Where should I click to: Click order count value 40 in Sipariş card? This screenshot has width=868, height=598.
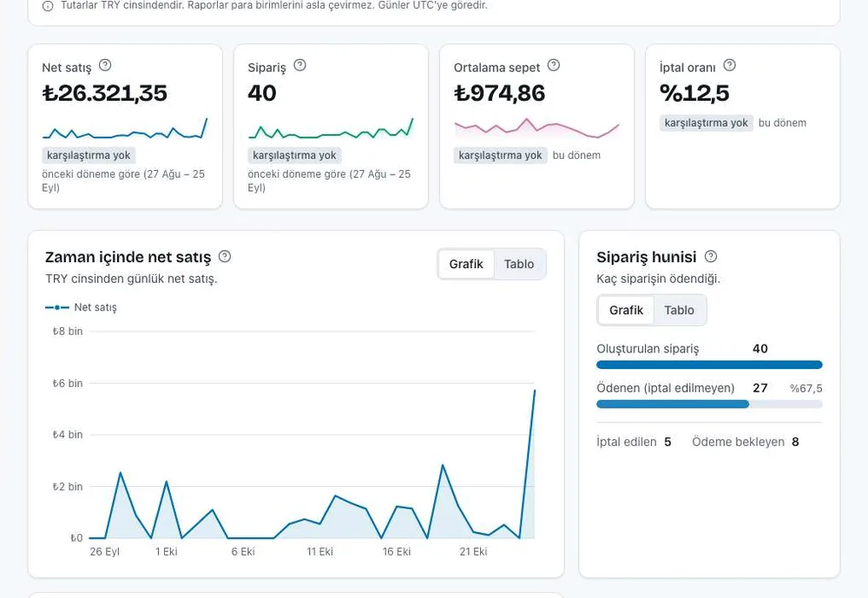(x=262, y=93)
